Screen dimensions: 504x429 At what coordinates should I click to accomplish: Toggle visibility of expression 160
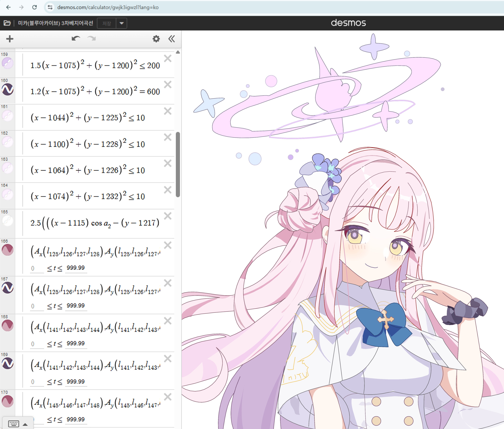click(8, 90)
